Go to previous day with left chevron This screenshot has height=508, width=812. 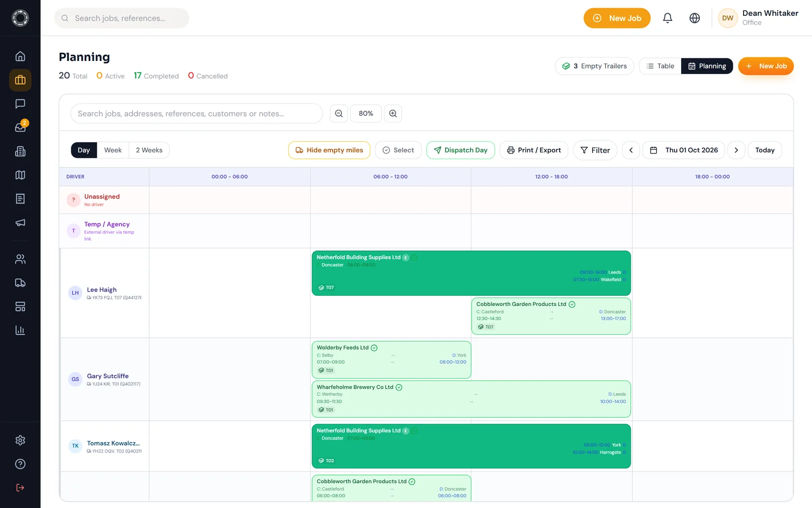point(631,150)
